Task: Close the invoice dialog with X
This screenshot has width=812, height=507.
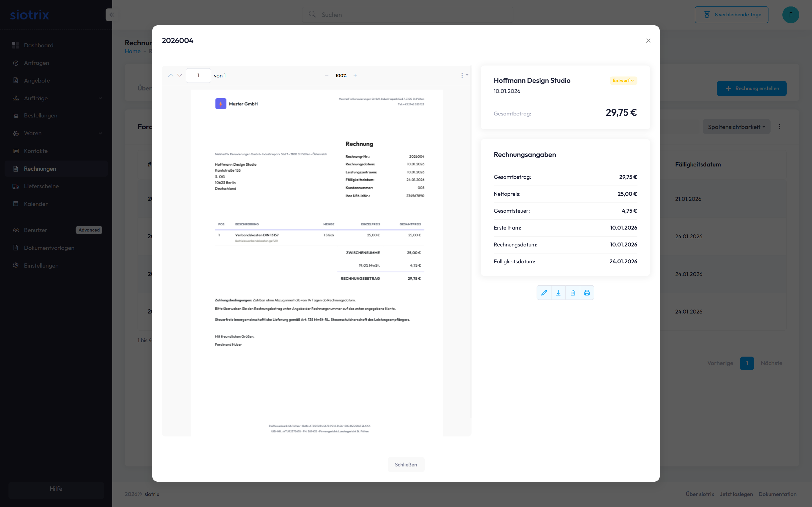Action: tap(648, 41)
